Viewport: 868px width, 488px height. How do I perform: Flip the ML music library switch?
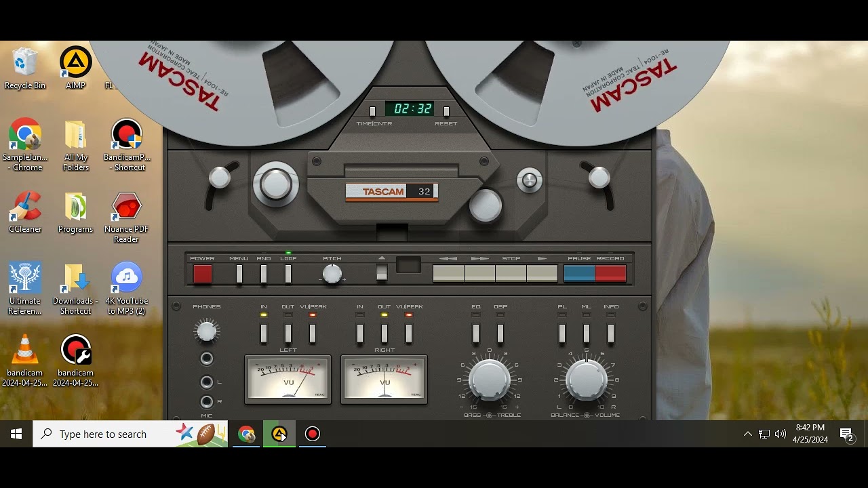tap(587, 333)
